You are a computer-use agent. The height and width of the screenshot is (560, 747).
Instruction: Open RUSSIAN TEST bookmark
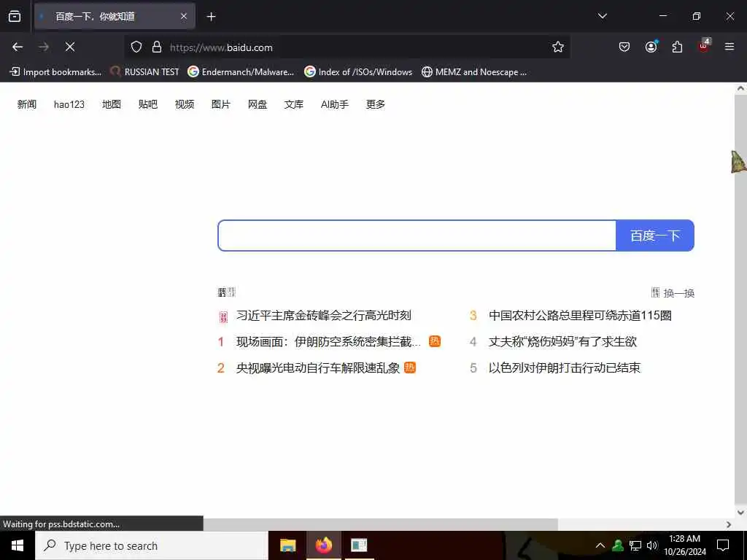pos(145,72)
